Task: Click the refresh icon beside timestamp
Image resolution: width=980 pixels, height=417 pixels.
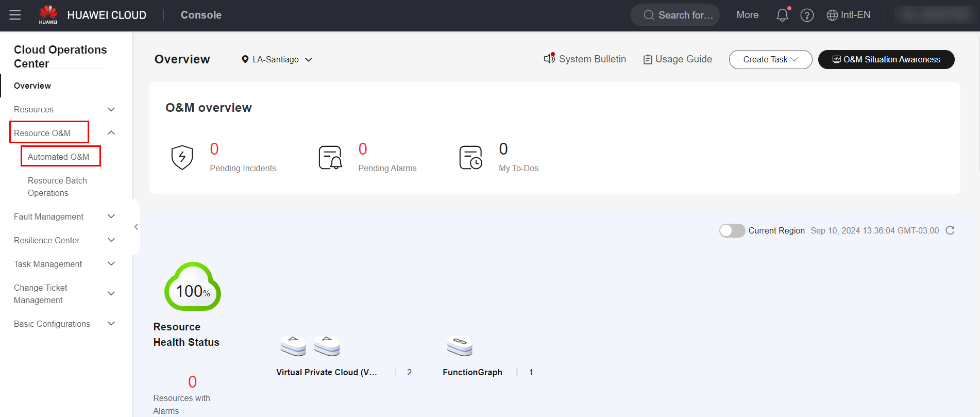Action: pyautogui.click(x=950, y=230)
